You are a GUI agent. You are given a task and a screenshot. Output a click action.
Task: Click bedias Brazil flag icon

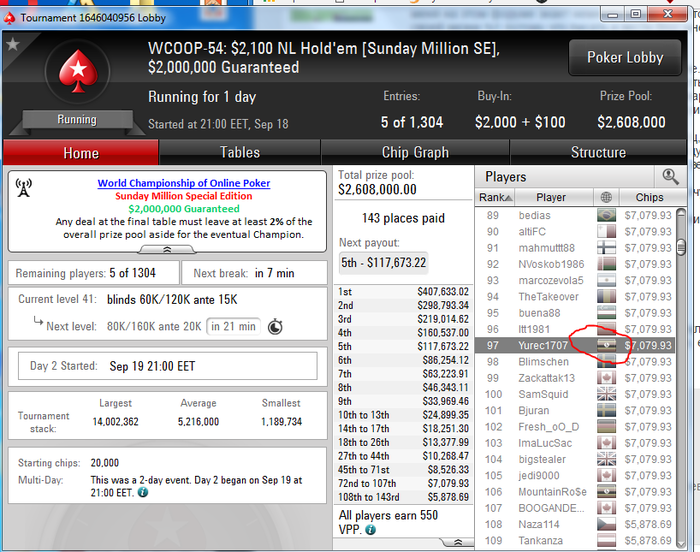[606, 215]
